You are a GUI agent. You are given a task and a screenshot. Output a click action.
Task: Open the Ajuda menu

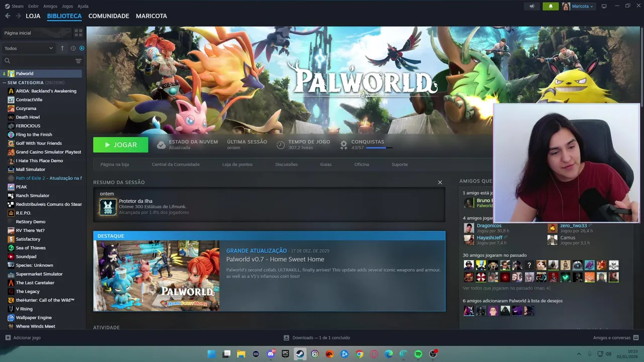click(83, 6)
